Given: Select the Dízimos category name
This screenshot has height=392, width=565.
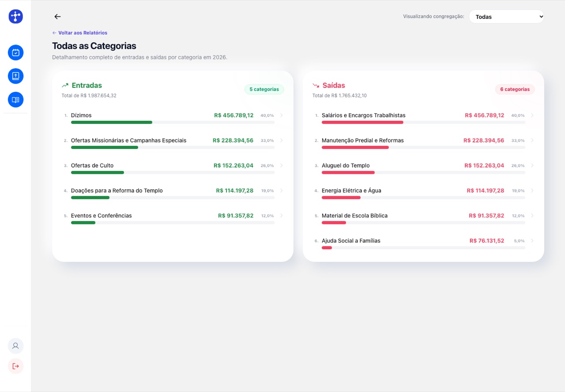Looking at the screenshot, I should tap(81, 116).
